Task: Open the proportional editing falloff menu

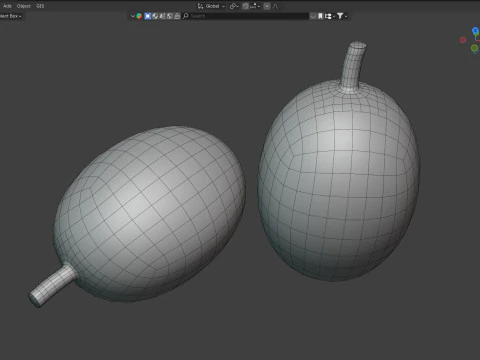Action: point(276,6)
